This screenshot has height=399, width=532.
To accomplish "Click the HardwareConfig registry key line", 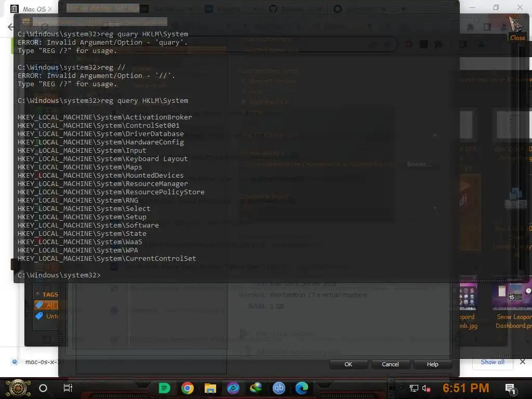I will [x=101, y=142].
